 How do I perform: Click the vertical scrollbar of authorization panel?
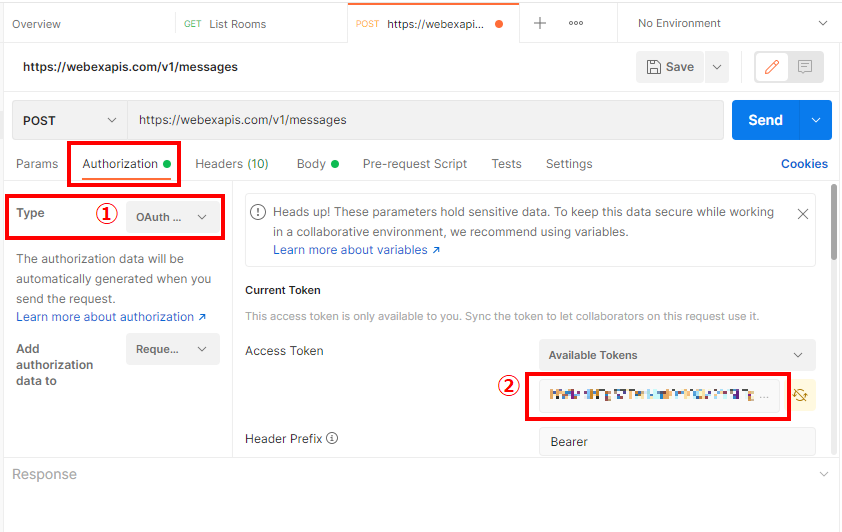click(x=833, y=223)
